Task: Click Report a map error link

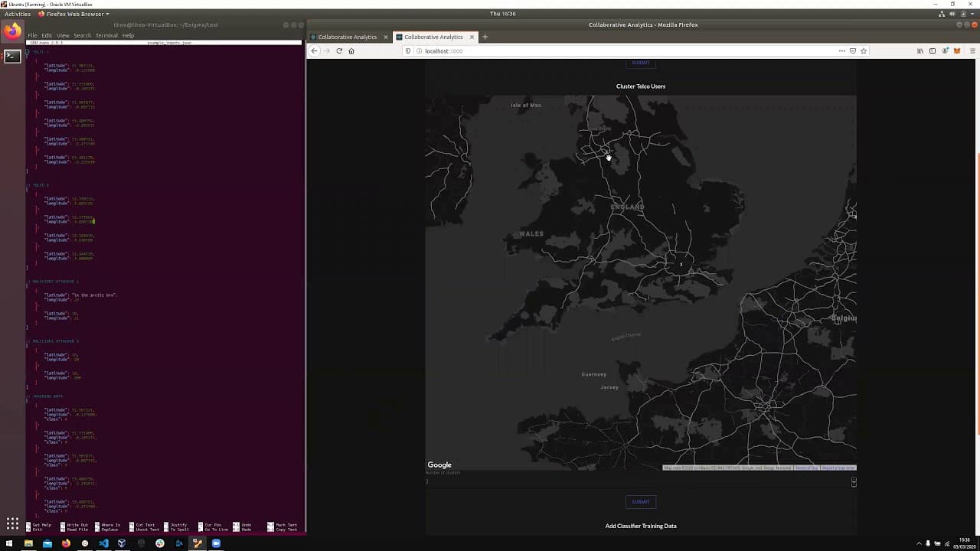Action: pyautogui.click(x=838, y=468)
